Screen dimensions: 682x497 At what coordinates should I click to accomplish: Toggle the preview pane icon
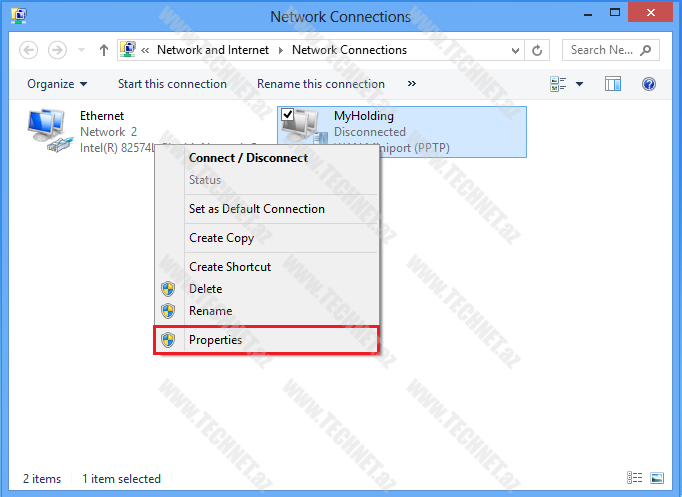pyautogui.click(x=613, y=84)
